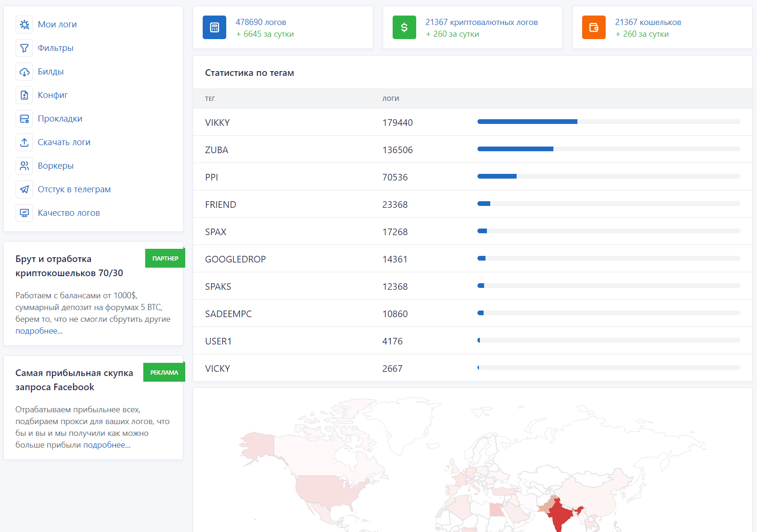Open the 21367 криптовалютных логов link
This screenshot has width=757, height=532.
[x=481, y=22]
